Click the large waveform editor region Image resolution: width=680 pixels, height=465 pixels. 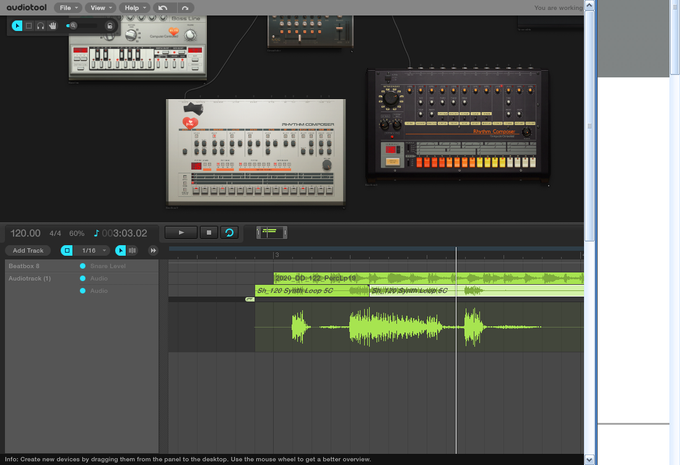click(419, 327)
